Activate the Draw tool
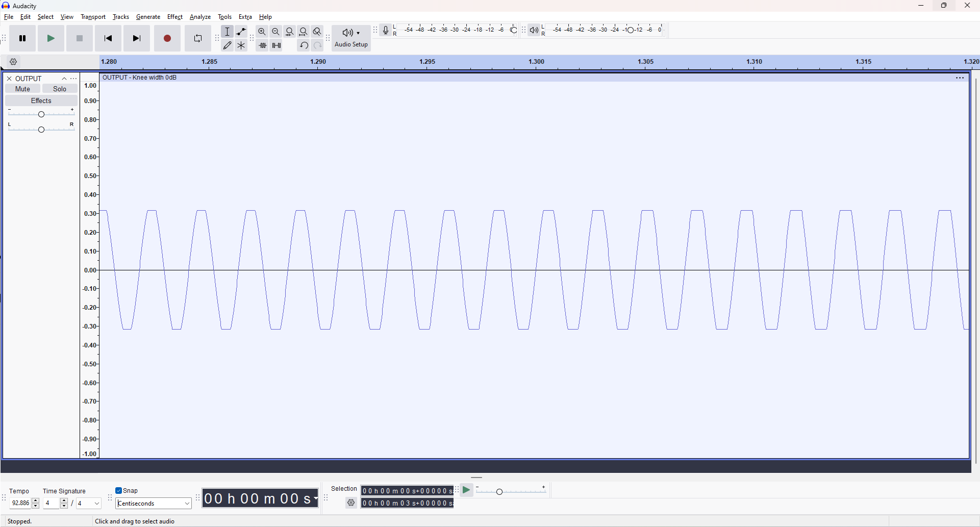 click(228, 45)
